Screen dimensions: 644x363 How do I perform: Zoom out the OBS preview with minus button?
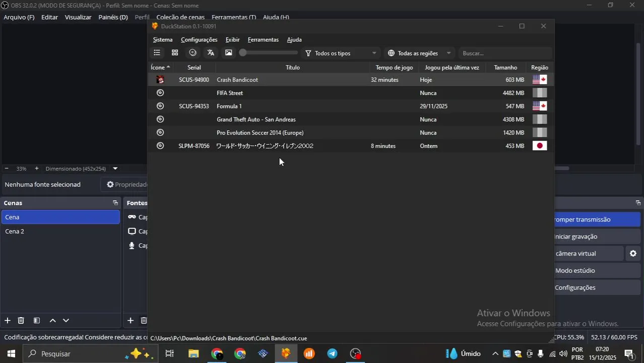point(7,168)
